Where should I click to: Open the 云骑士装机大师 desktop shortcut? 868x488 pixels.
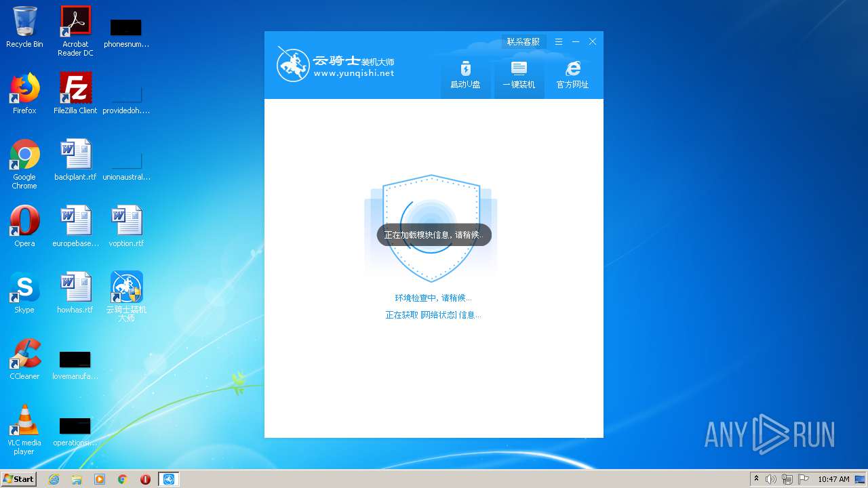126,297
